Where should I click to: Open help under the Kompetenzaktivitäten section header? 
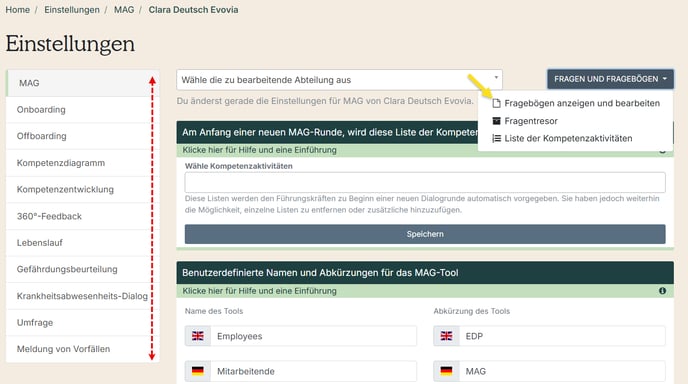point(259,150)
